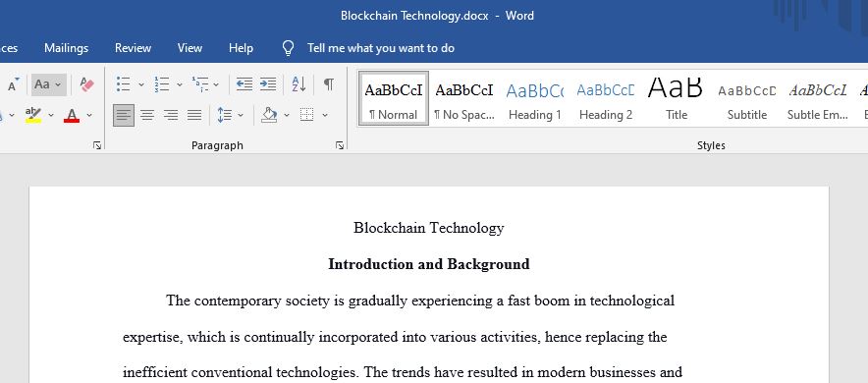Switch to the View tab
Viewport: 868px width, 383px height.
190,48
